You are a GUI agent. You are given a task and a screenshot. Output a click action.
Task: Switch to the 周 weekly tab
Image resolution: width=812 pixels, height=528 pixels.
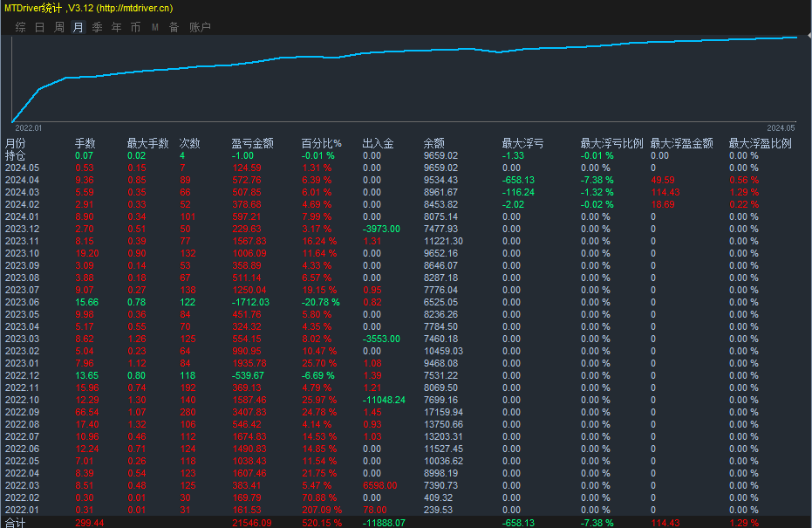(59, 27)
